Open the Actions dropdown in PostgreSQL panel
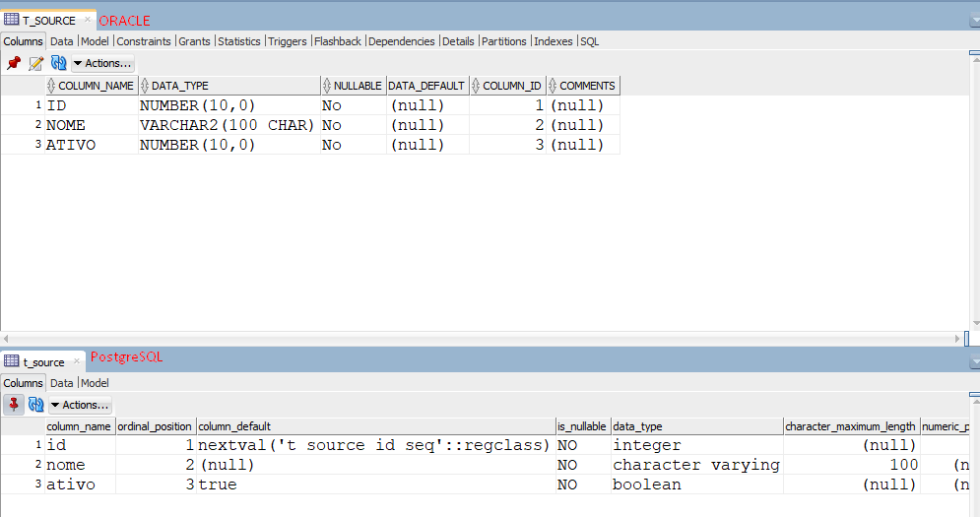This screenshot has width=980, height=517. coord(80,405)
